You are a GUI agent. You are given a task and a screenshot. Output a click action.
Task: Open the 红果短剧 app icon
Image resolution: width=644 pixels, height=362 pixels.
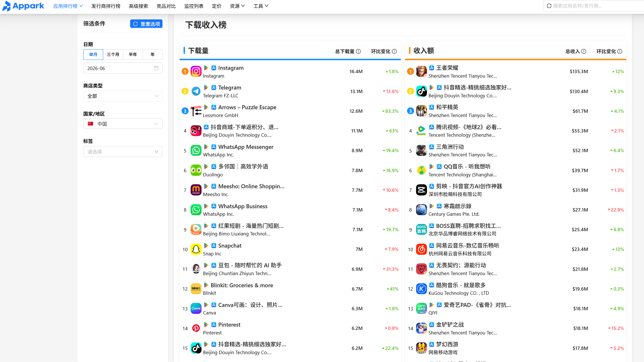[196, 230]
